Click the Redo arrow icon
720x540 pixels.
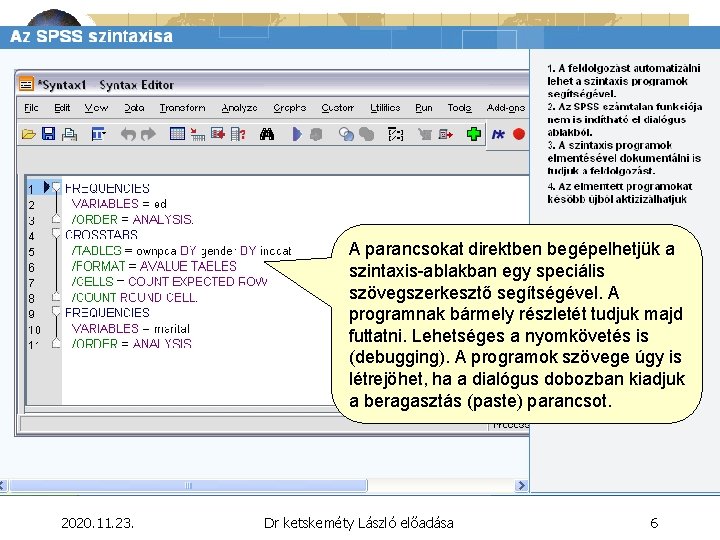tap(148, 134)
